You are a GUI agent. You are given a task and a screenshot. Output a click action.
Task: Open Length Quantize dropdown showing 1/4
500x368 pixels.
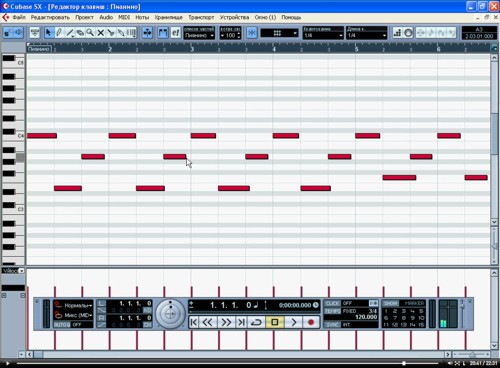(366, 35)
